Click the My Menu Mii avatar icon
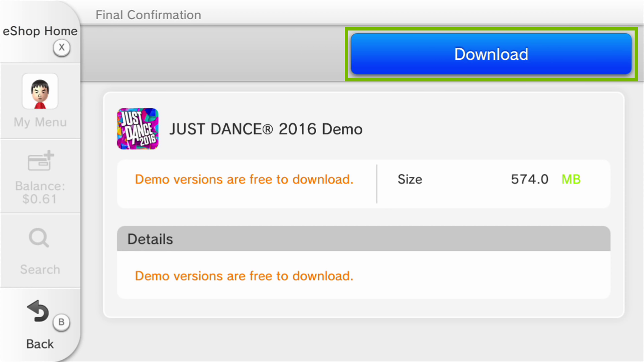The height and width of the screenshot is (362, 644). pyautogui.click(x=40, y=91)
